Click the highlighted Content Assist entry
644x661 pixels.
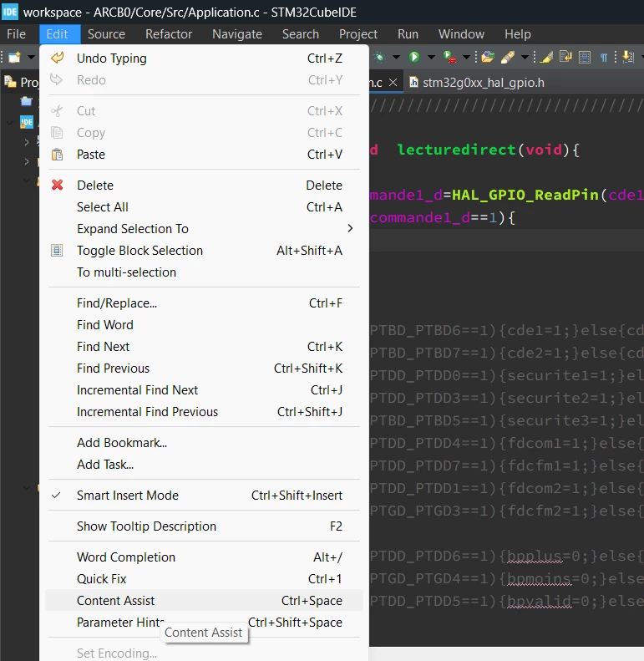click(x=204, y=601)
